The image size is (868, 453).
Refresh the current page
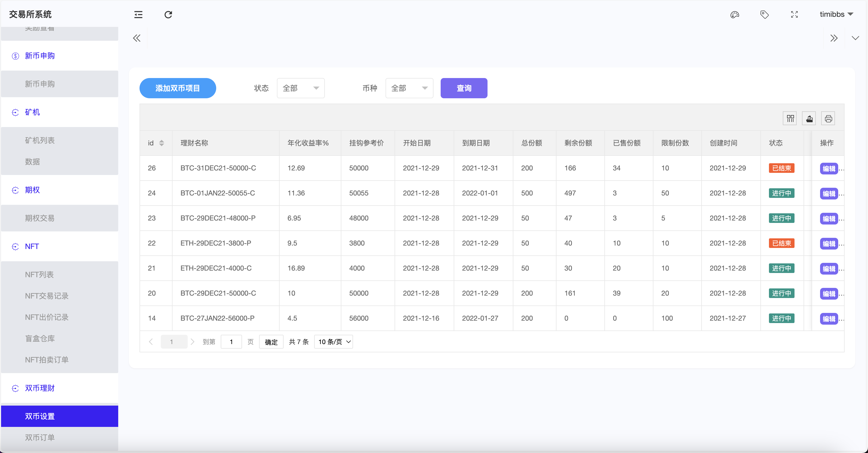[x=169, y=14]
